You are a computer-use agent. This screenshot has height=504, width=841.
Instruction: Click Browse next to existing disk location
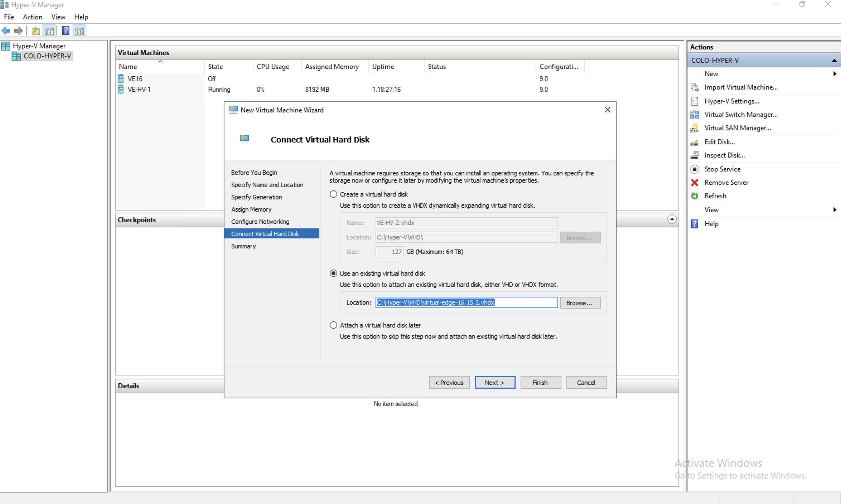(580, 303)
